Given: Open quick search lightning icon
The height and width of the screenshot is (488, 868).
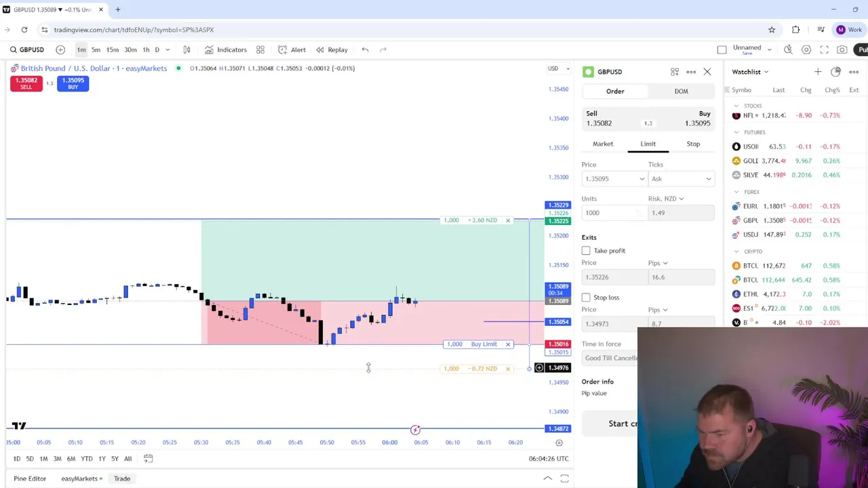Looking at the screenshot, I should (788, 49).
